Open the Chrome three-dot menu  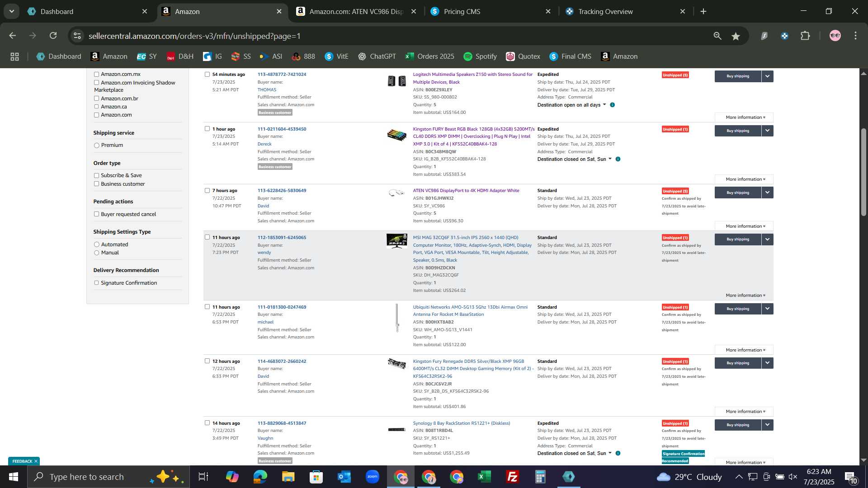[x=855, y=36]
